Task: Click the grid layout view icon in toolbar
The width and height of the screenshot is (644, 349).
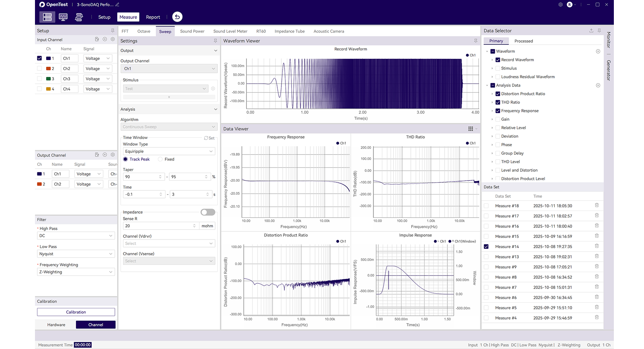Action: (47, 17)
